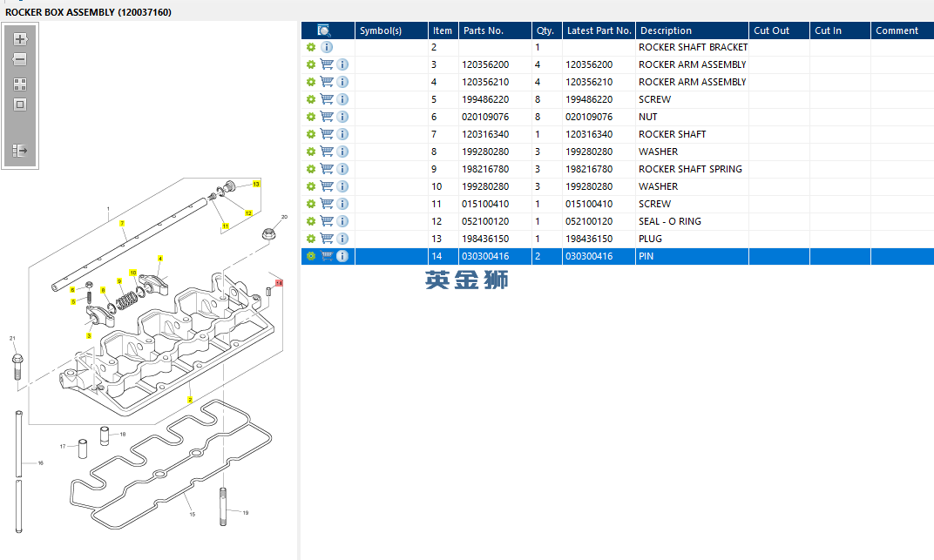The width and height of the screenshot is (934, 560).
Task: Show info for ROCKER SHAFT BRACKET row
Action: tap(327, 47)
